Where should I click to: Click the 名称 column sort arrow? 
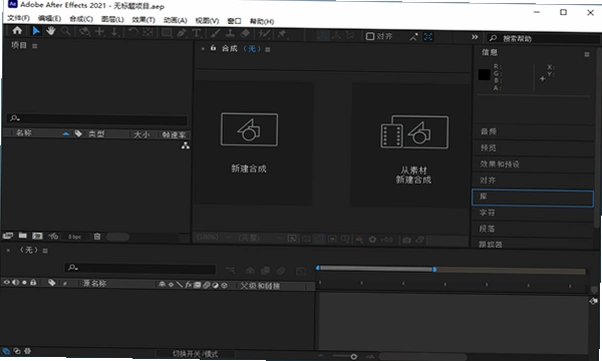tap(66, 134)
